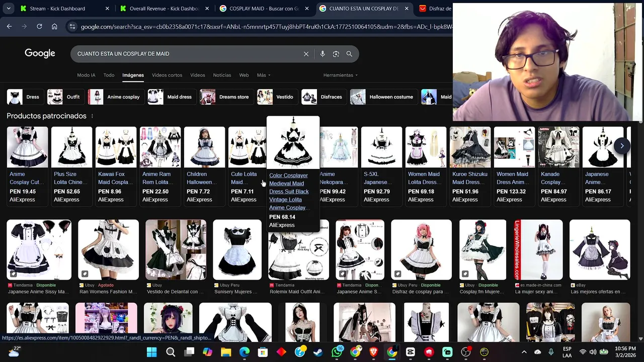Select the Todo results tab

coord(109,75)
